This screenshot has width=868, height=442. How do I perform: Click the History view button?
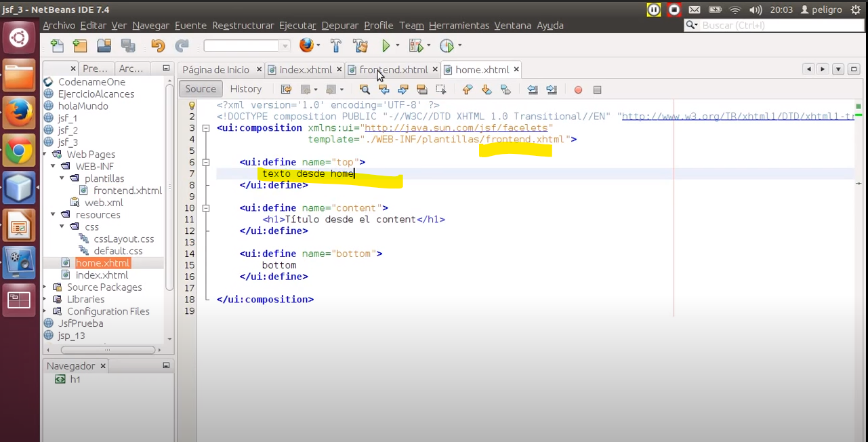[245, 89]
